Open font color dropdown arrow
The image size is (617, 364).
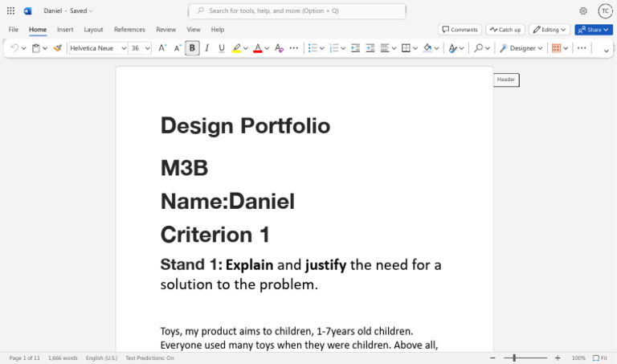click(267, 48)
